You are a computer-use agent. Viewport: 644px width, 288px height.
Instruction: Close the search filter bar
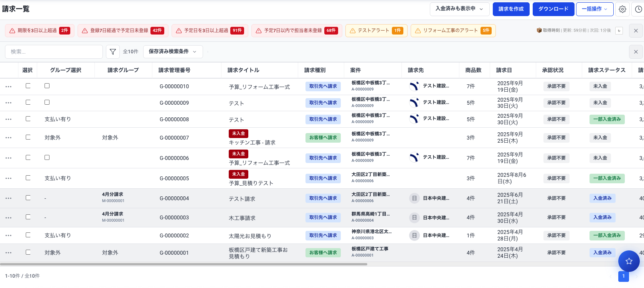636,52
